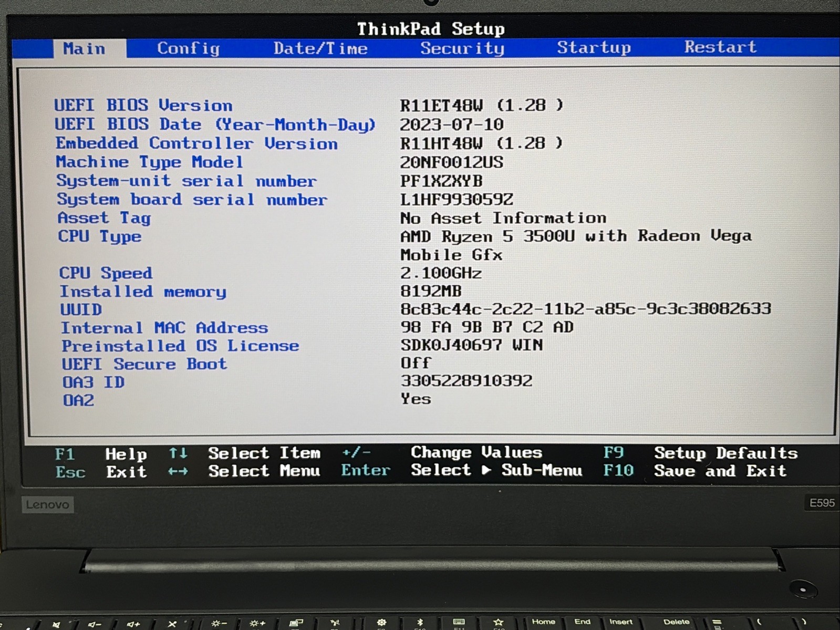840x630 pixels.
Task: Click the CPU Type label
Action: (99, 236)
